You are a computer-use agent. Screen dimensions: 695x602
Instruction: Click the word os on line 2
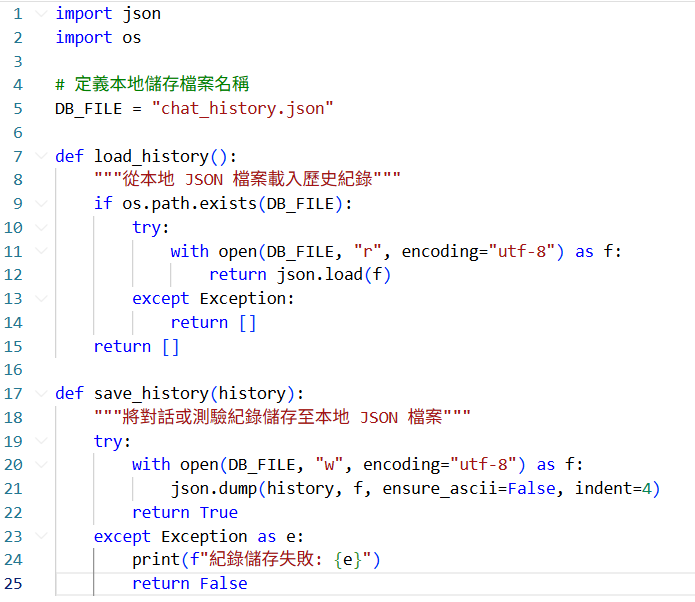[x=132, y=38]
